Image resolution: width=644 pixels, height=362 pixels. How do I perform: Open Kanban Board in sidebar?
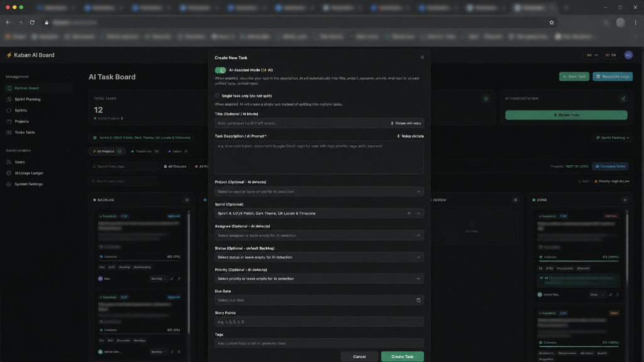pyautogui.click(x=37, y=88)
